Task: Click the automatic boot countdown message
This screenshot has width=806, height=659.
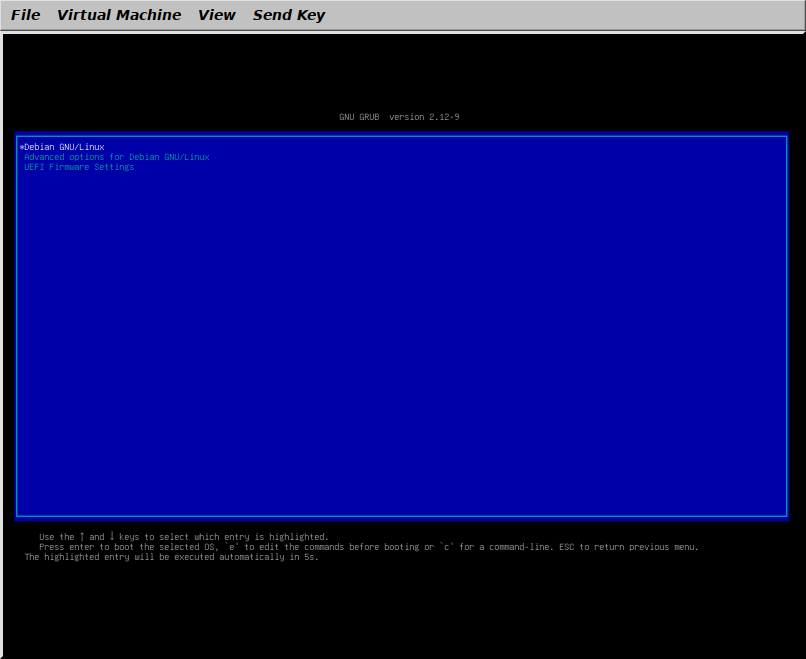Action: pos(171,557)
